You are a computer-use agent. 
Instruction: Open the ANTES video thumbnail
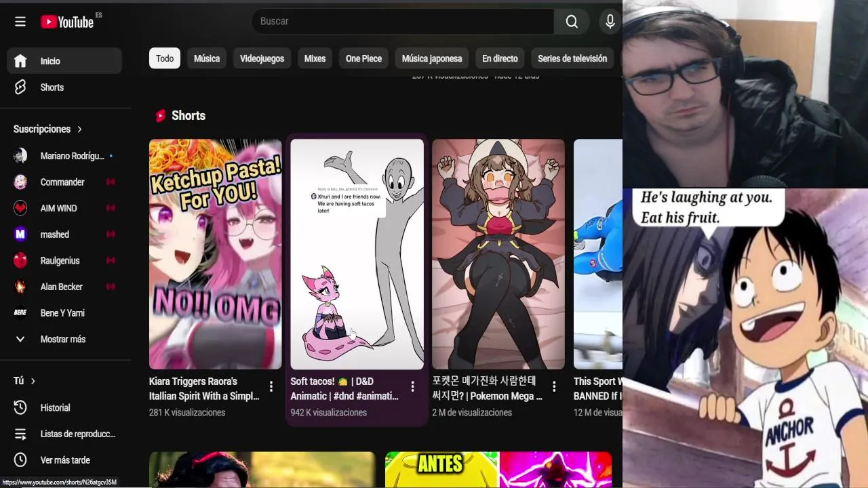point(498,470)
